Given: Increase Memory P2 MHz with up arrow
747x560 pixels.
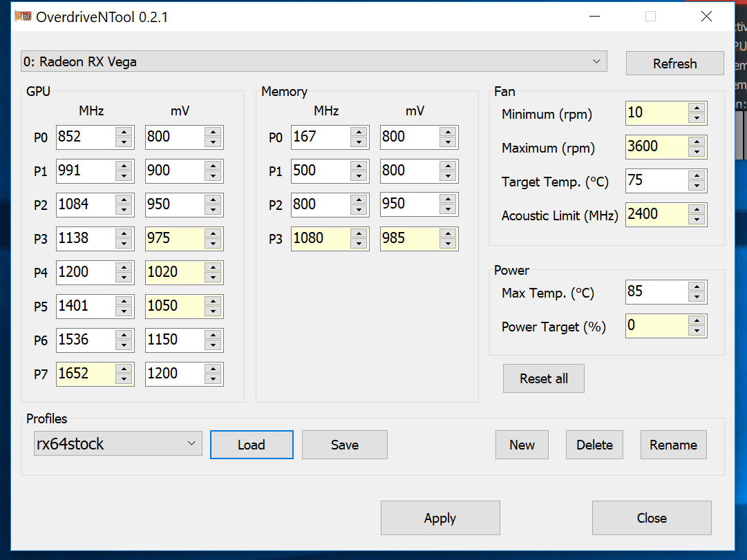Looking at the screenshot, I should (x=359, y=200).
